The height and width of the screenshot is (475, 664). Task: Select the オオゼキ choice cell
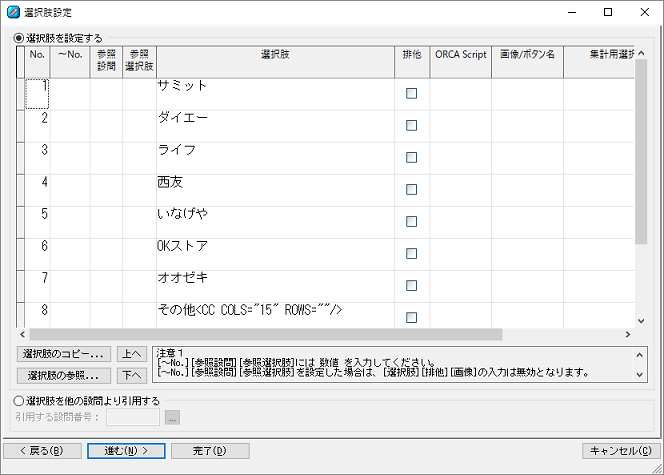pyautogui.click(x=275, y=286)
